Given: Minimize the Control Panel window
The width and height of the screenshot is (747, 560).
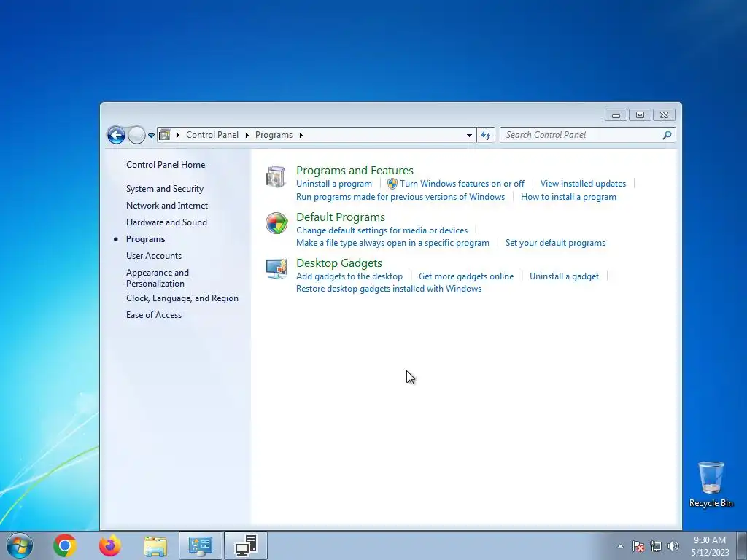Looking at the screenshot, I should (x=616, y=114).
